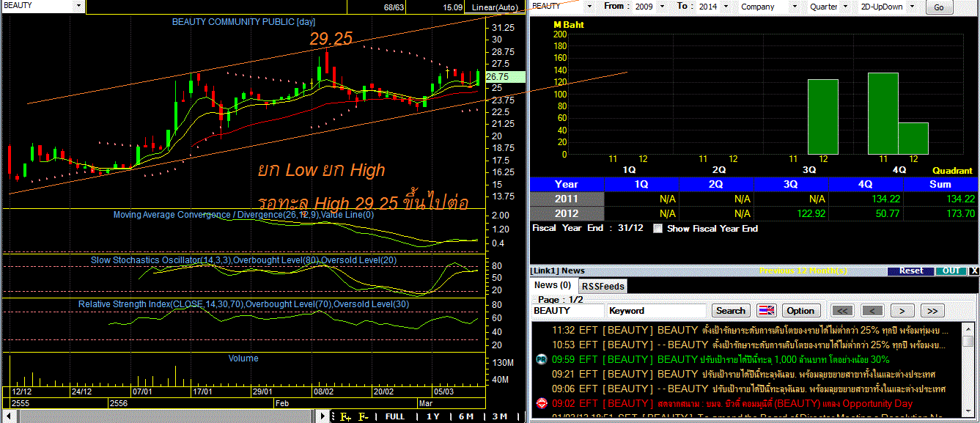Click the Year column header
Viewport: 980px width, 423px height.
(567, 184)
